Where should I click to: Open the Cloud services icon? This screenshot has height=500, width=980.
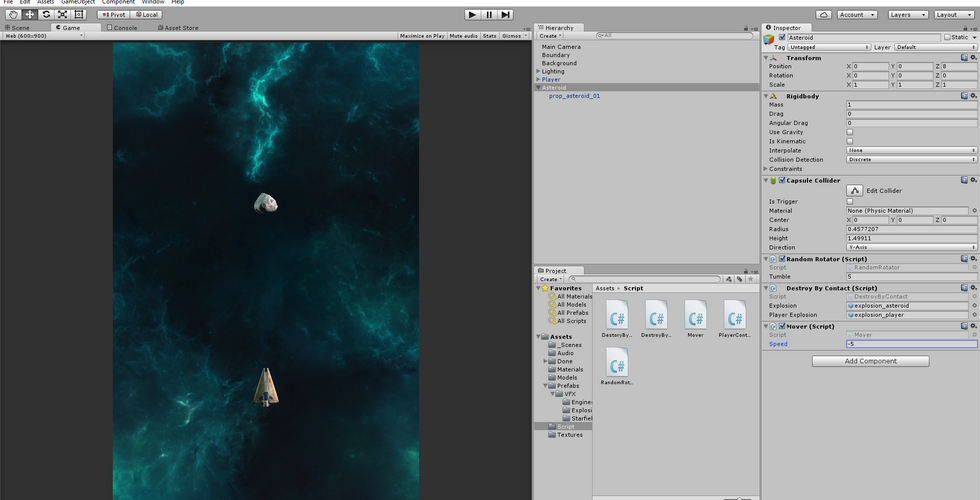pyautogui.click(x=823, y=15)
